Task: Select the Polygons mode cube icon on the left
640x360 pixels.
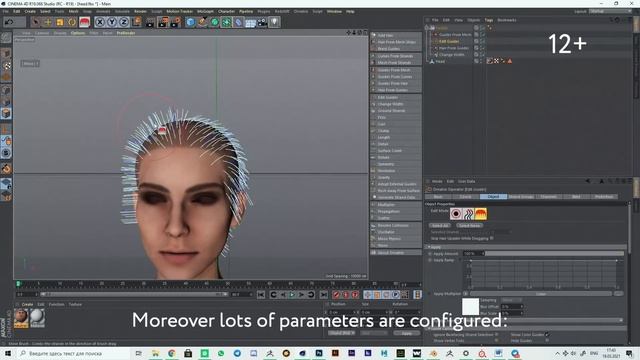Action: point(6,113)
